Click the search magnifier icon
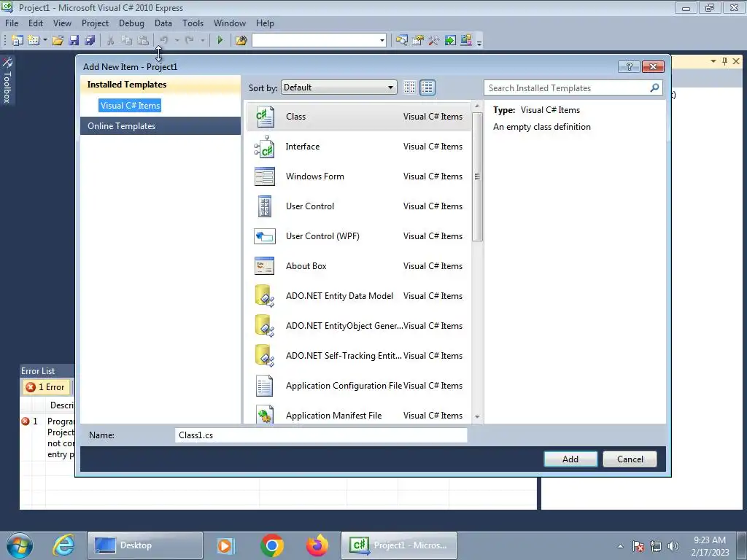 tap(654, 87)
